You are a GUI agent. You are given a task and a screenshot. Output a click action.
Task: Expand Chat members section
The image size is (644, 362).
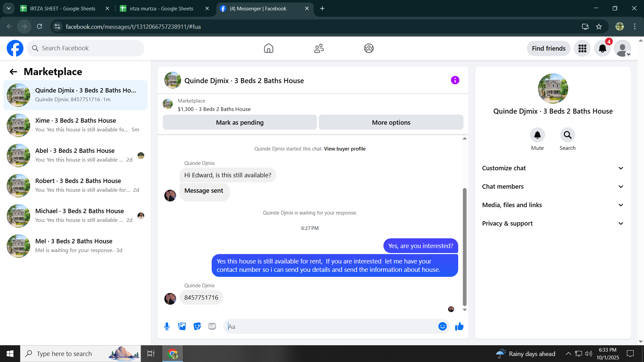(553, 187)
